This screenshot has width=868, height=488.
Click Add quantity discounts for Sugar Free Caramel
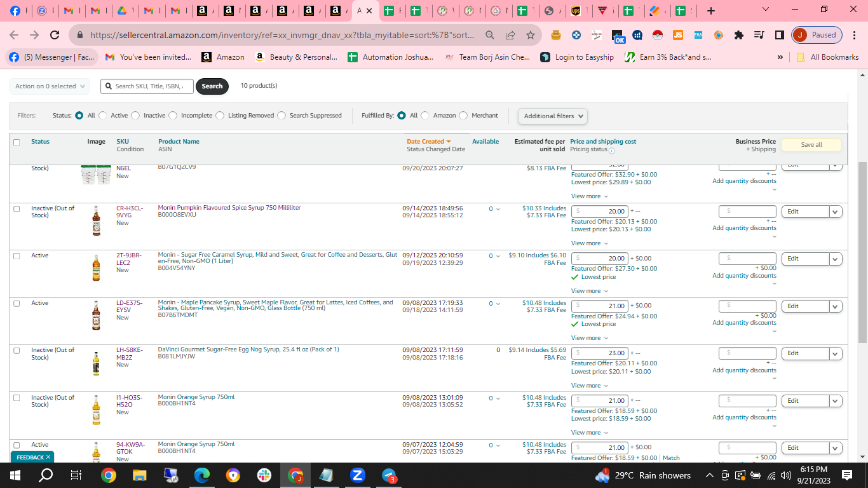pos(744,276)
